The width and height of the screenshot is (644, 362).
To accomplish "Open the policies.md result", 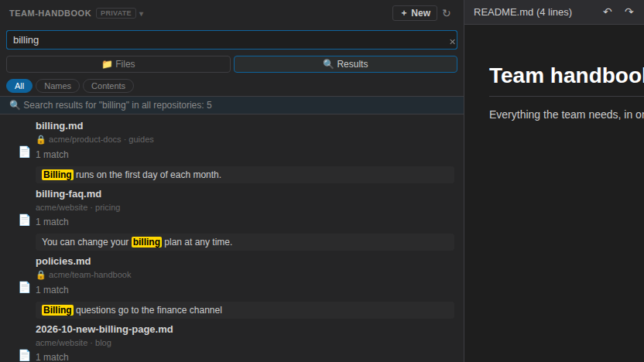I will tap(63, 261).
